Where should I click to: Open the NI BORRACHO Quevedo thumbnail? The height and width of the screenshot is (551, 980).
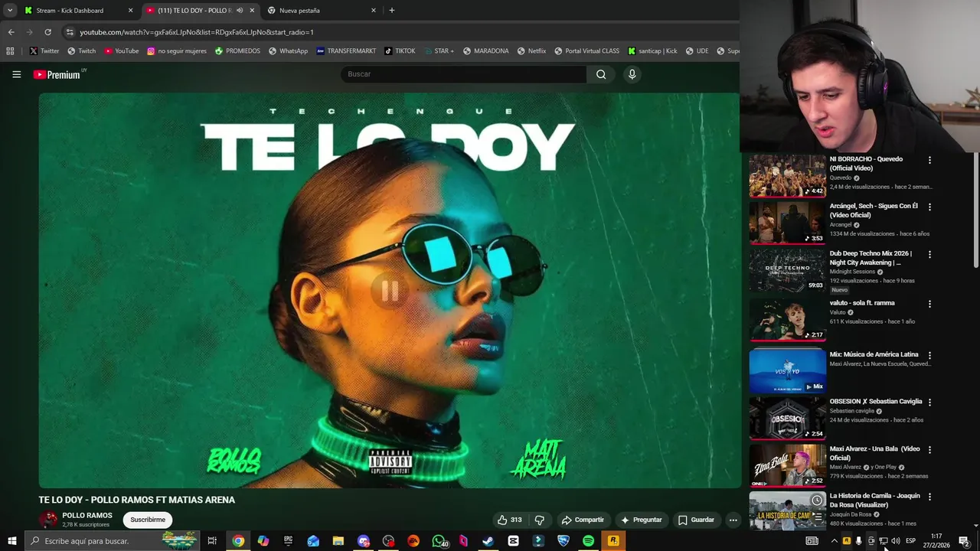(787, 175)
